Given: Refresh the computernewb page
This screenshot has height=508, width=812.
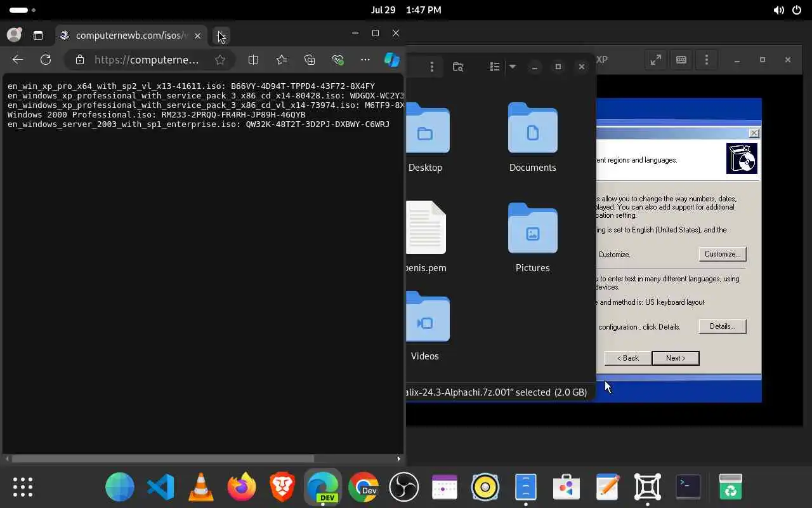Looking at the screenshot, I should point(46,60).
